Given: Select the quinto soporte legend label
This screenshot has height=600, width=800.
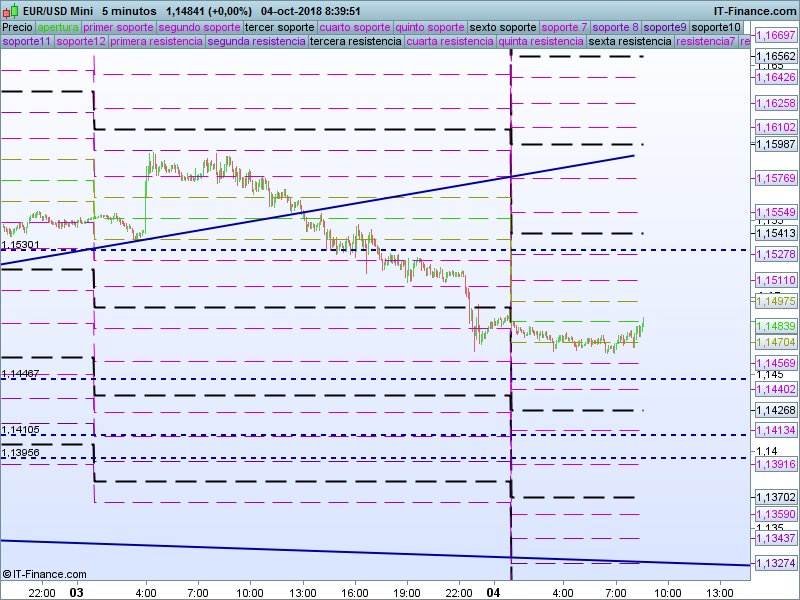Looking at the screenshot, I should point(430,27).
